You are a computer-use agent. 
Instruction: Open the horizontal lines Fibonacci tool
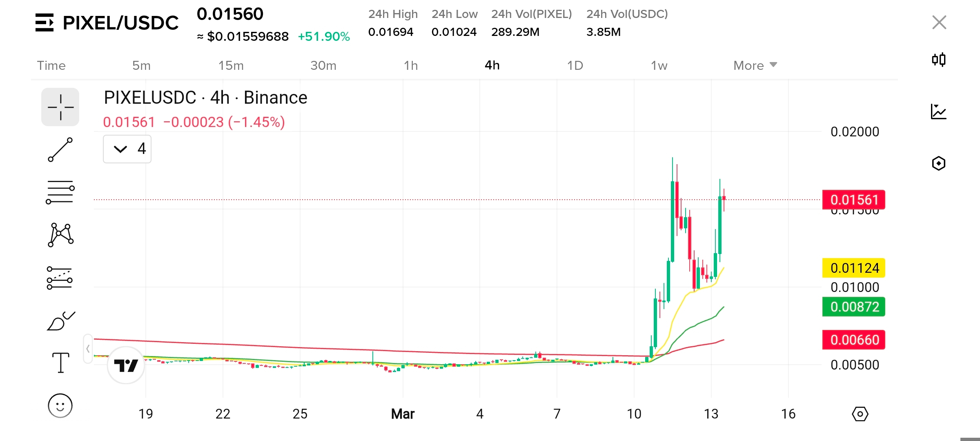click(x=60, y=192)
